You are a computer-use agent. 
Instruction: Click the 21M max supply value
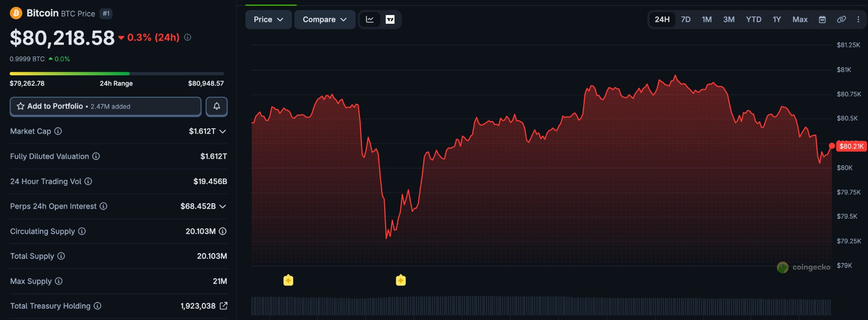(220, 281)
